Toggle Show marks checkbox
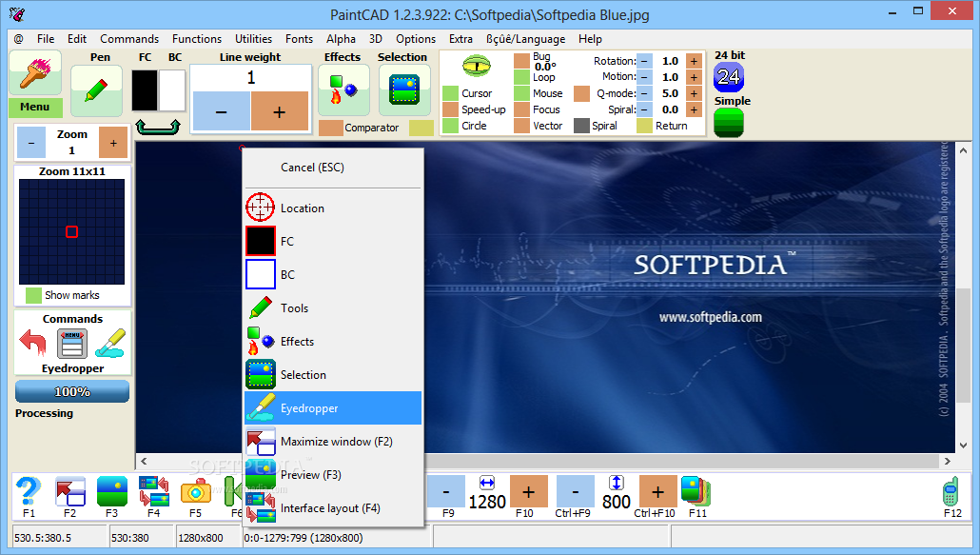980x555 pixels. coord(33,295)
